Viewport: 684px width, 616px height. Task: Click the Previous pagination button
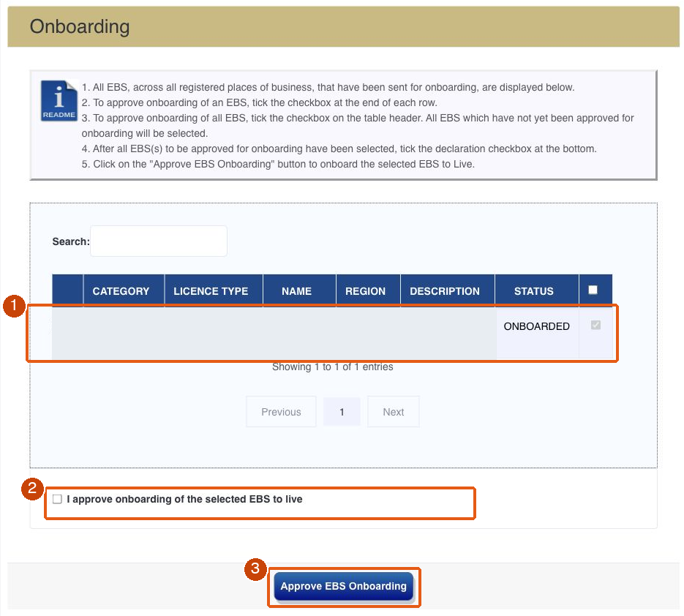click(x=281, y=412)
